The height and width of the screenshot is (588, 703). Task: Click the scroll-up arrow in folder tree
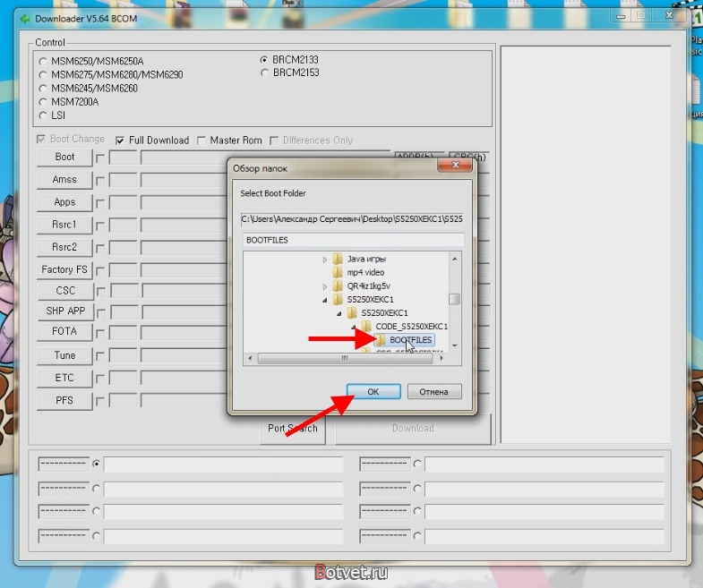pyautogui.click(x=455, y=259)
